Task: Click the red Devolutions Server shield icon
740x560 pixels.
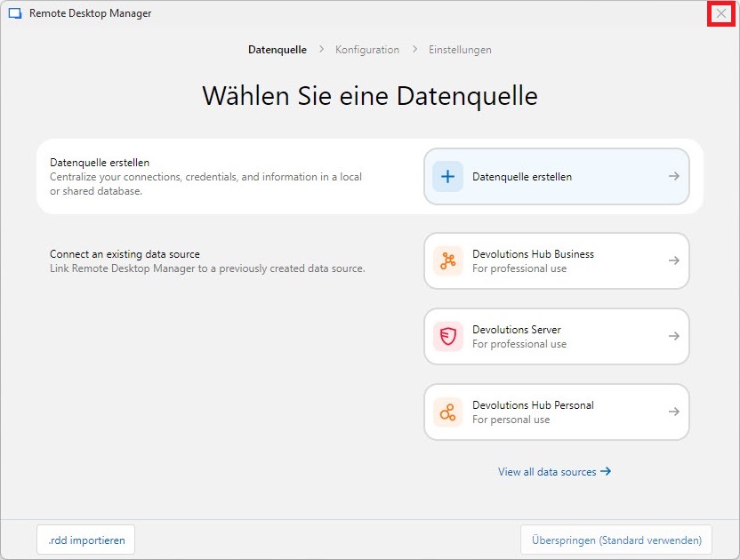Action: point(447,337)
